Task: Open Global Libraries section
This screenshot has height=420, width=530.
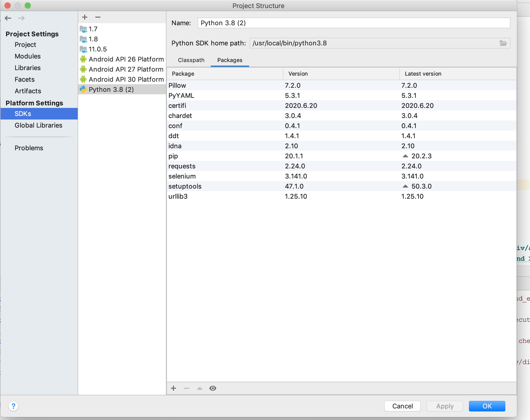Action: coord(38,125)
